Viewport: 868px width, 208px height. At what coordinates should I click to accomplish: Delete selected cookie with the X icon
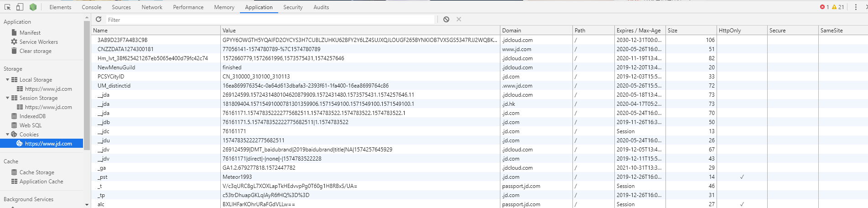click(x=459, y=19)
